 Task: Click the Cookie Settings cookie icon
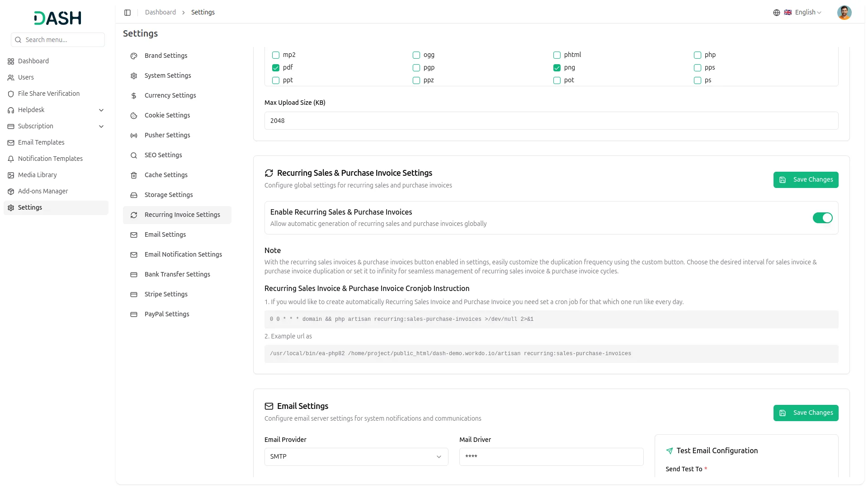click(134, 116)
